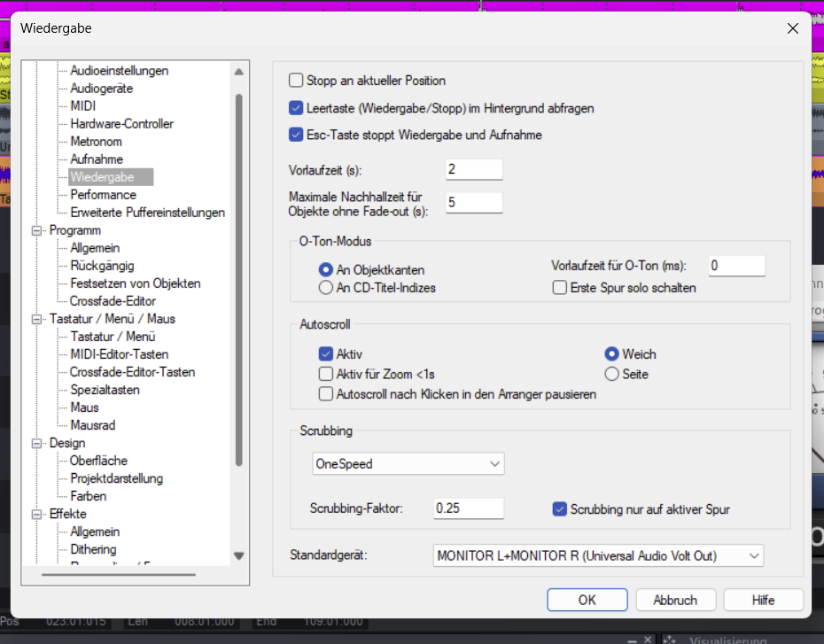This screenshot has height=644, width=824.
Task: Select Maus tree entry
Action: click(x=84, y=407)
